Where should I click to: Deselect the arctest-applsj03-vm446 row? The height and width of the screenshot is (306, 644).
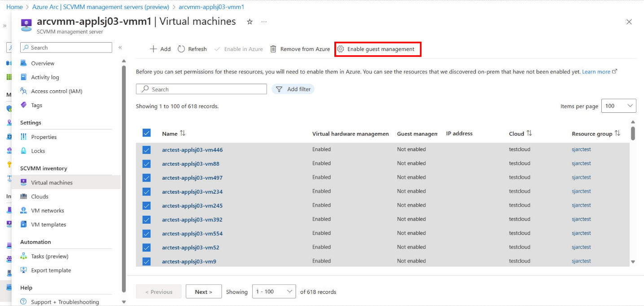tap(146, 149)
